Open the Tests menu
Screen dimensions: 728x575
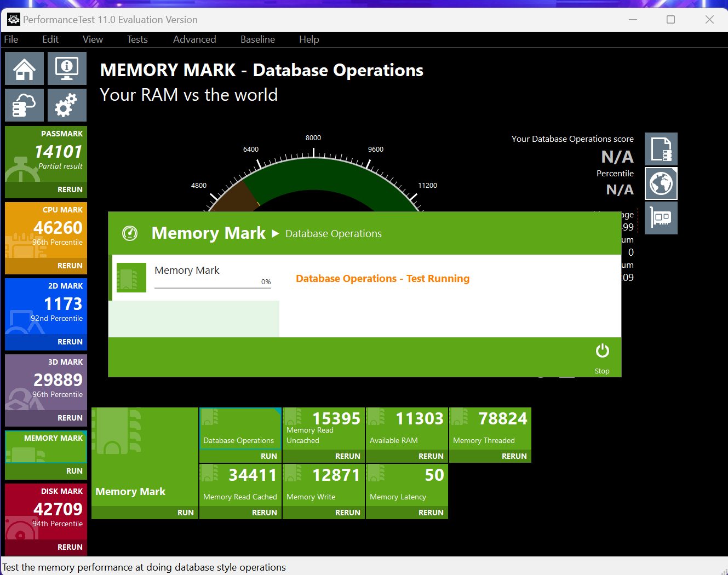click(x=137, y=39)
